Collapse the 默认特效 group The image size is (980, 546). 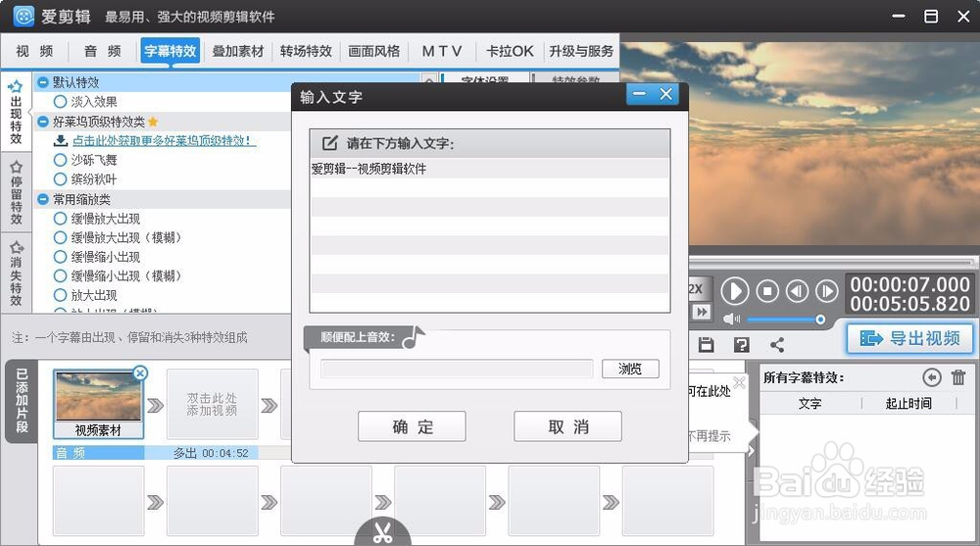[43, 82]
